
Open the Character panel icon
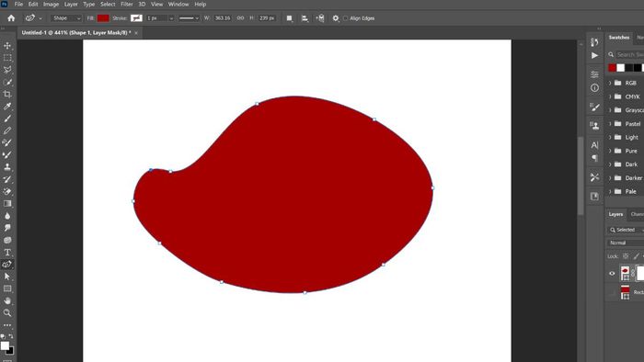[594, 145]
